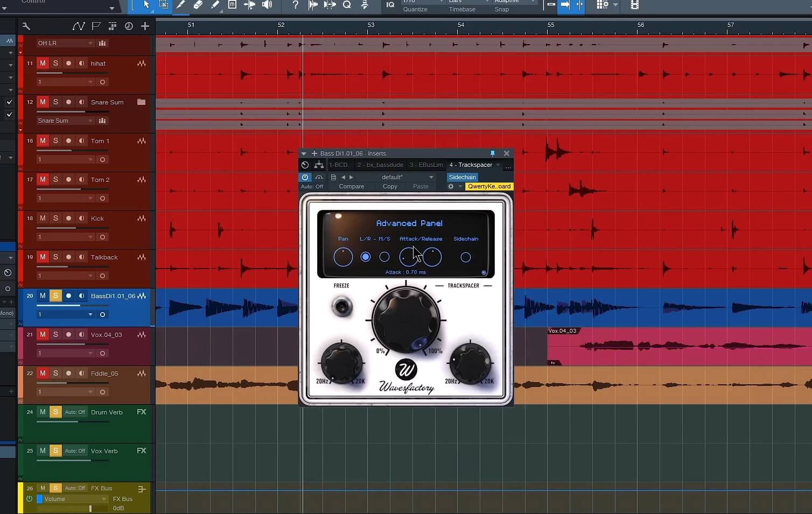Disable solo on BassDi1.01_06 track

tap(55, 296)
